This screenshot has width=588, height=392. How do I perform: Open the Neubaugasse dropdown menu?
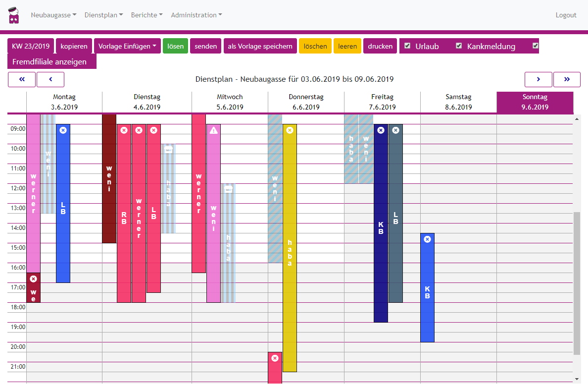point(53,15)
